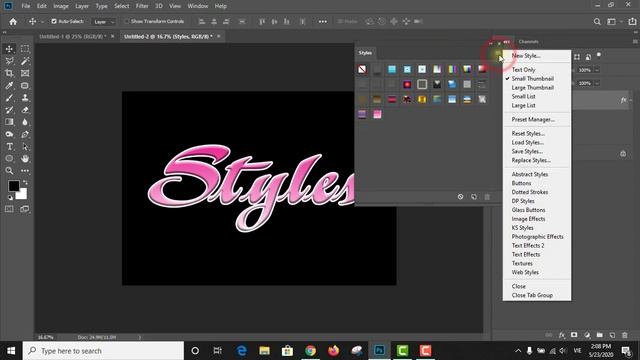Reset default foreground and background colors
640x360 pixels.
(10, 198)
